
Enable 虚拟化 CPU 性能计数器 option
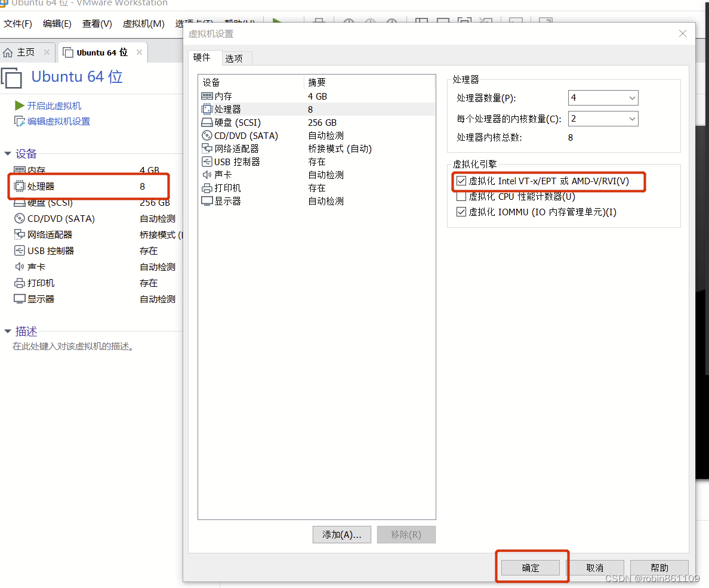click(x=461, y=197)
